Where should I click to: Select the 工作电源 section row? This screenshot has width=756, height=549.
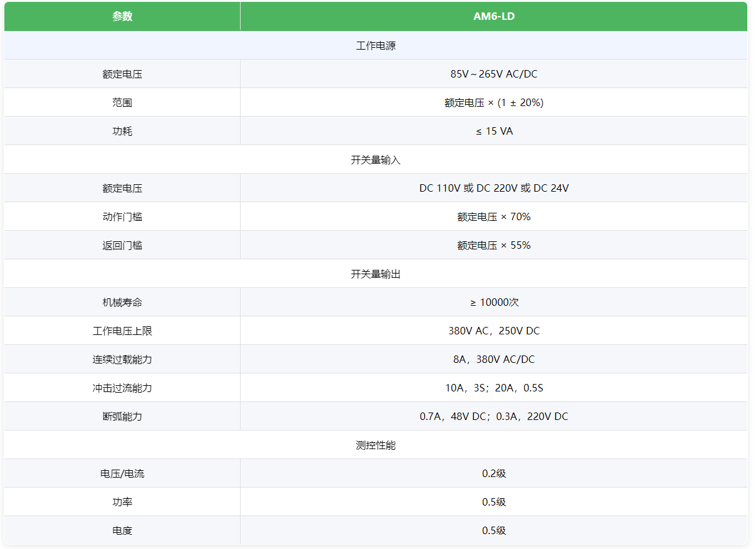coord(376,46)
